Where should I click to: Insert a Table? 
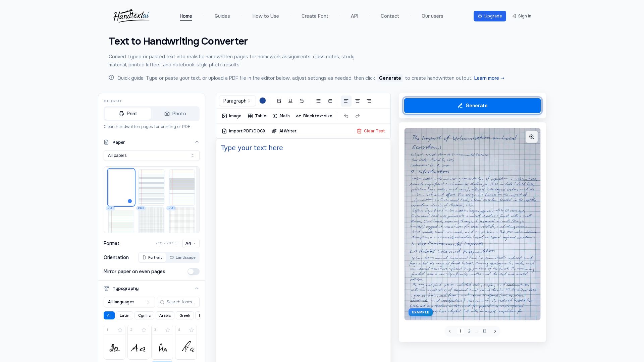(257, 116)
